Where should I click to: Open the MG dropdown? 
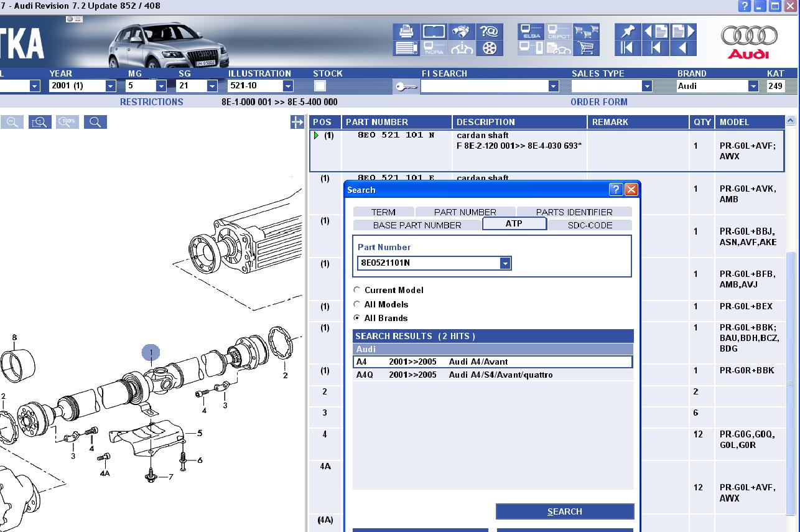161,86
